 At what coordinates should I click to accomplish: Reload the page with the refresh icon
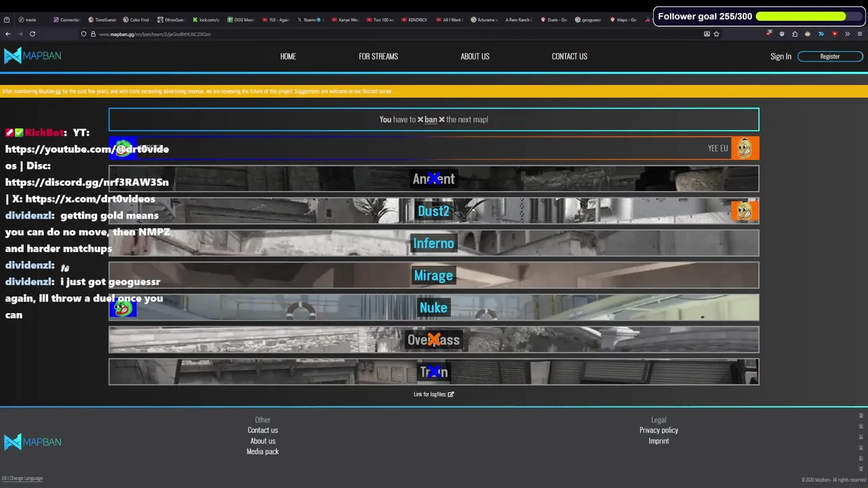[x=32, y=34]
